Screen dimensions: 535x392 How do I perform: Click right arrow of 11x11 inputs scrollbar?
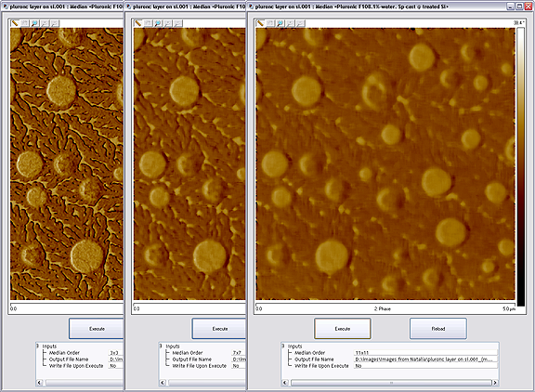coord(495,383)
